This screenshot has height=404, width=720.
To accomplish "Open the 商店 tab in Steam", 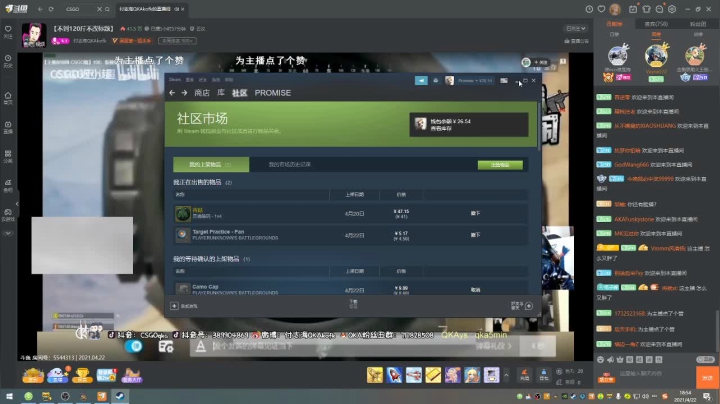I will 202,93.
